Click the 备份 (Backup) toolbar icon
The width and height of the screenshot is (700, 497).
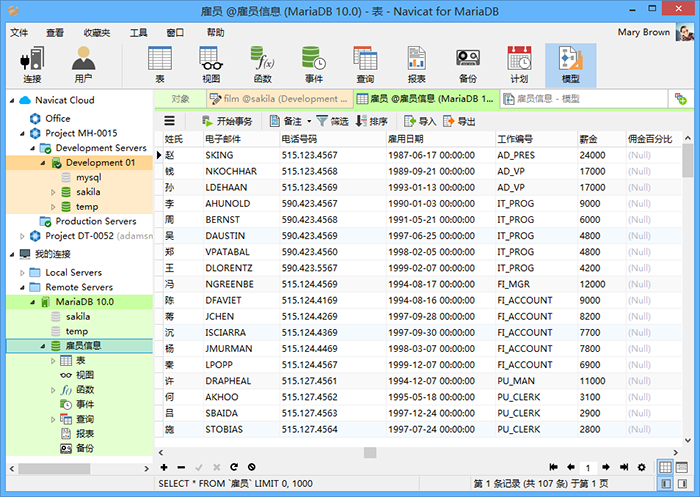tap(468, 65)
